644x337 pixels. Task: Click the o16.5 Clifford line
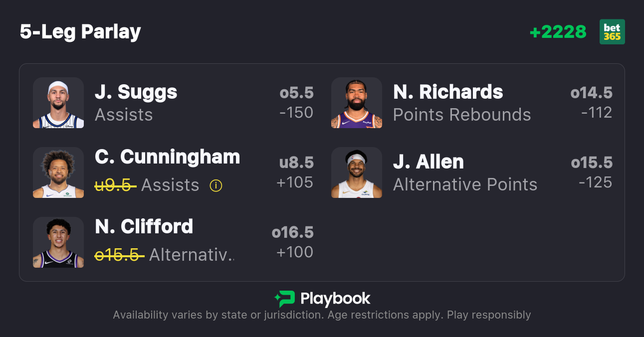(292, 232)
